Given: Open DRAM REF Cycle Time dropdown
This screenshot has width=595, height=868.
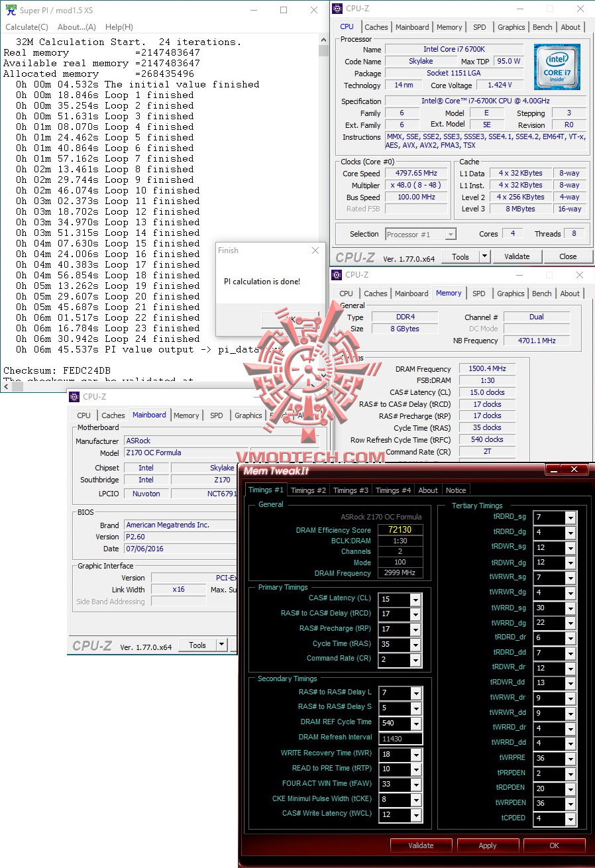Looking at the screenshot, I should coord(415,724).
